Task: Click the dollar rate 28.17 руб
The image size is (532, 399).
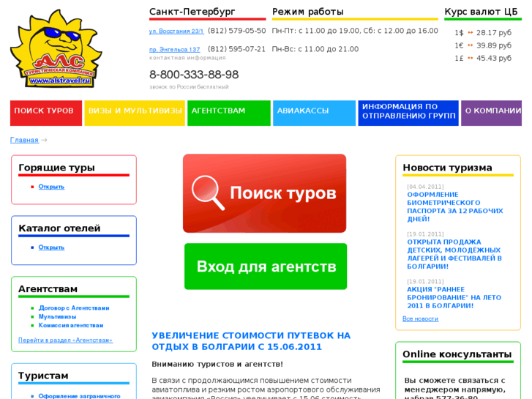Action: pos(494,33)
